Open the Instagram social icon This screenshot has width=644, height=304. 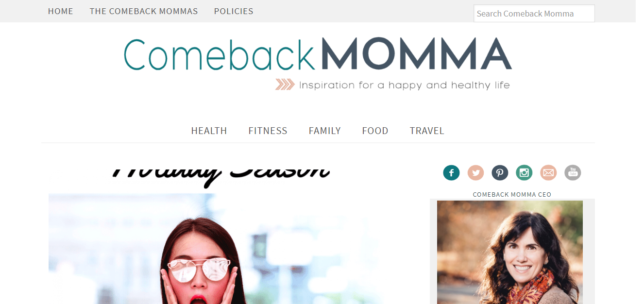(524, 172)
